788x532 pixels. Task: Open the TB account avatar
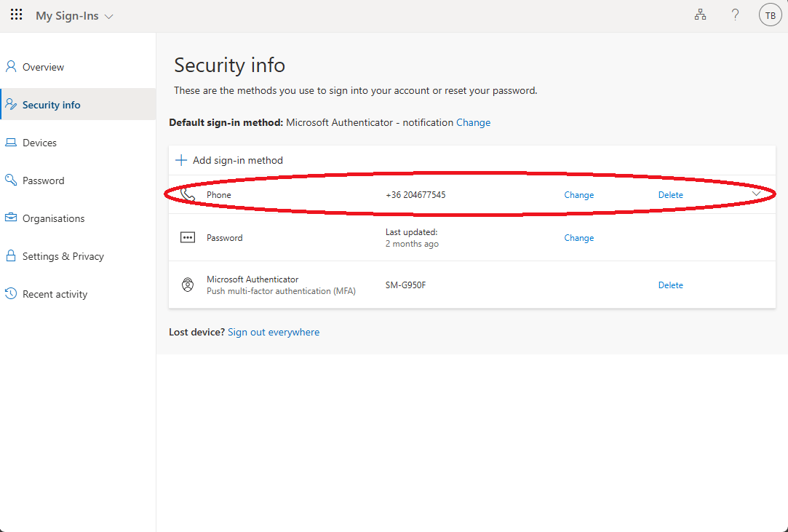(x=770, y=15)
